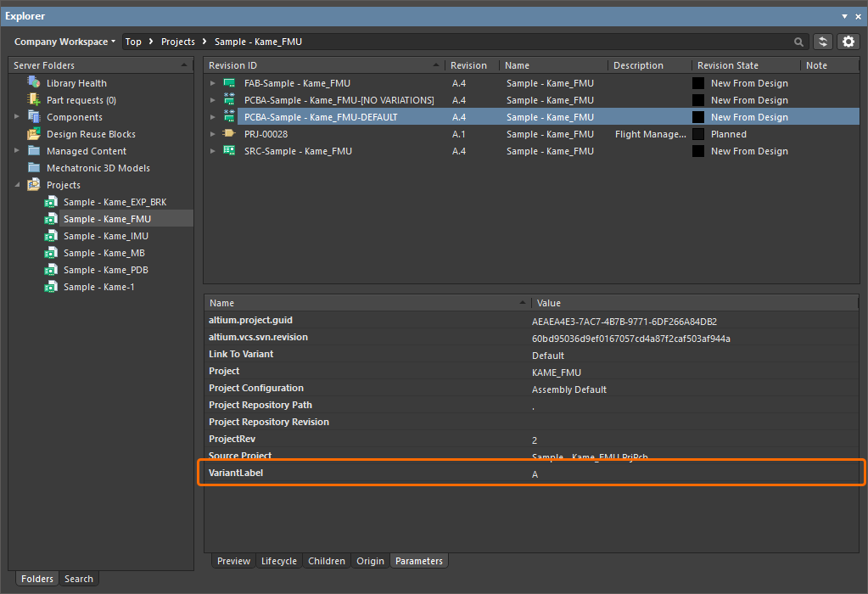Expand the Managed Content folder

(x=17, y=151)
